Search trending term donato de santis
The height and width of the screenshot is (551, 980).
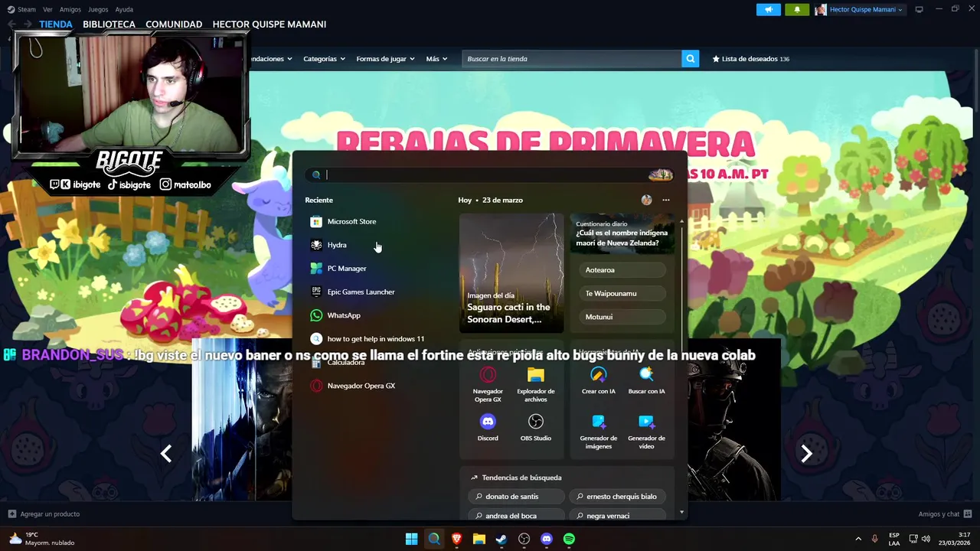[x=516, y=497]
